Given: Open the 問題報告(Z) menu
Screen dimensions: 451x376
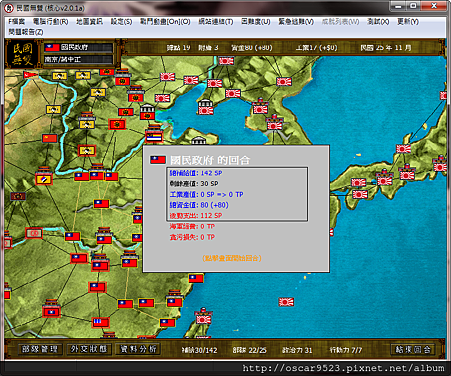Looking at the screenshot, I should pyautogui.click(x=26, y=32).
